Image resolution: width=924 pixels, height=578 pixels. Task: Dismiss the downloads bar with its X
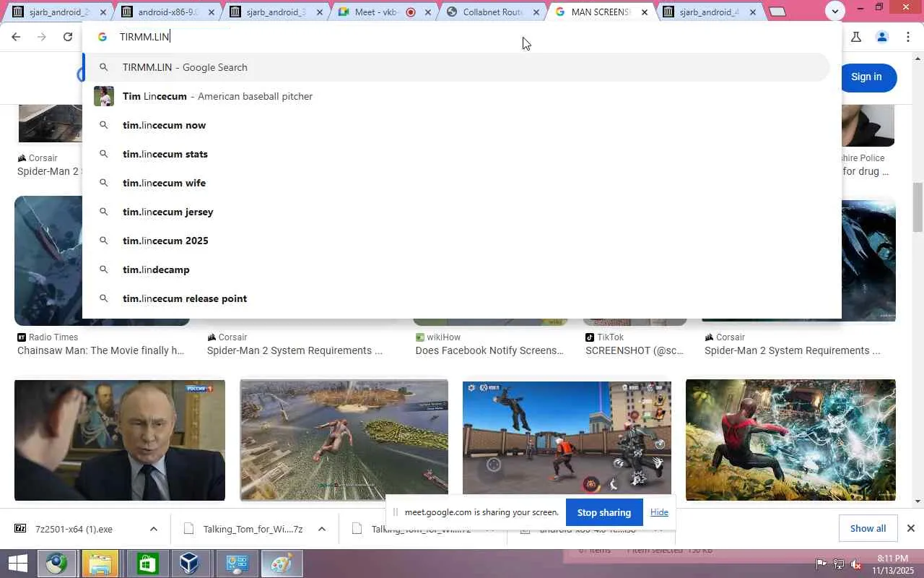(911, 528)
